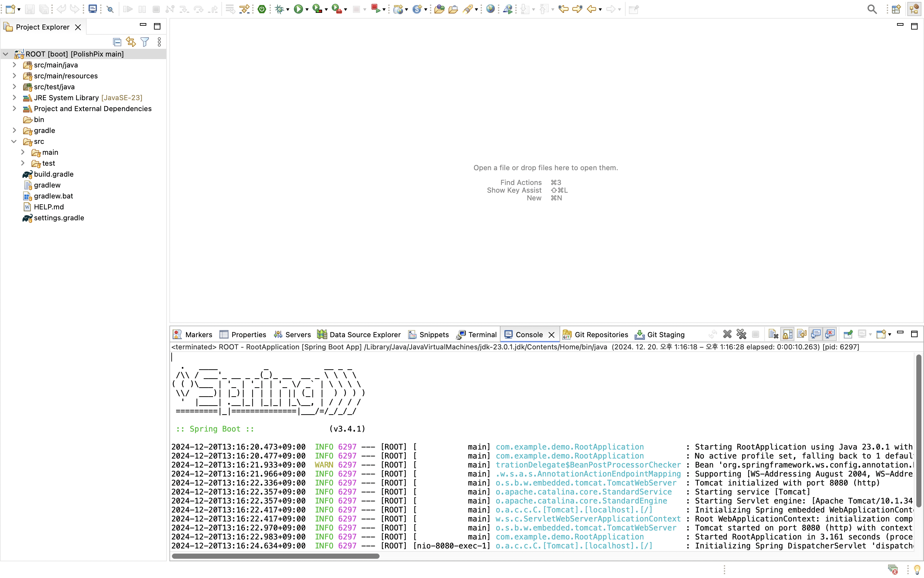The image size is (924, 578).
Task: Toggle Show Console on Standard Error
Action: [x=830, y=334]
